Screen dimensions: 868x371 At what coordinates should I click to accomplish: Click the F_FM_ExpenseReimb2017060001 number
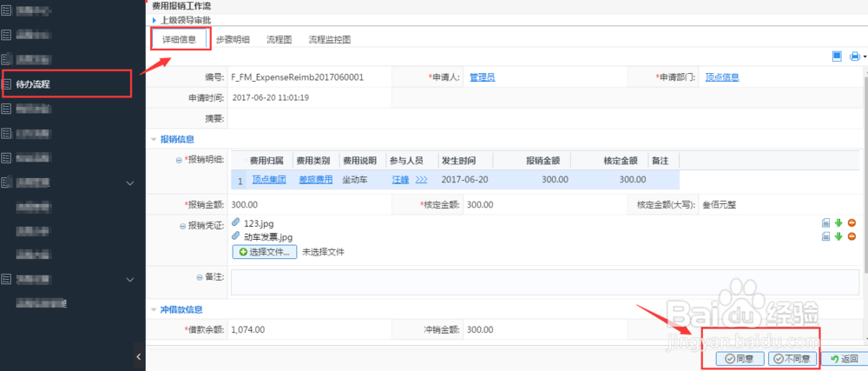(x=297, y=77)
